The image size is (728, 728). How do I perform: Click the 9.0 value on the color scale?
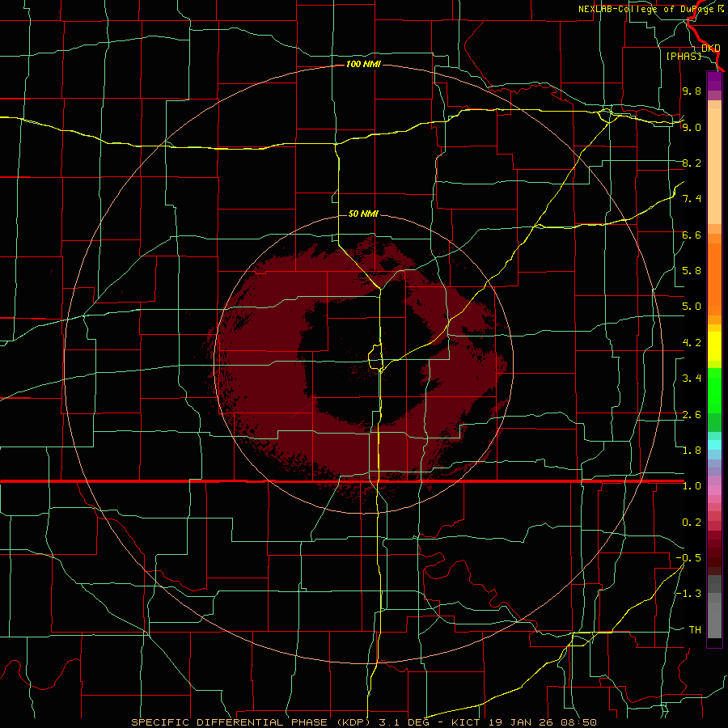(692, 127)
